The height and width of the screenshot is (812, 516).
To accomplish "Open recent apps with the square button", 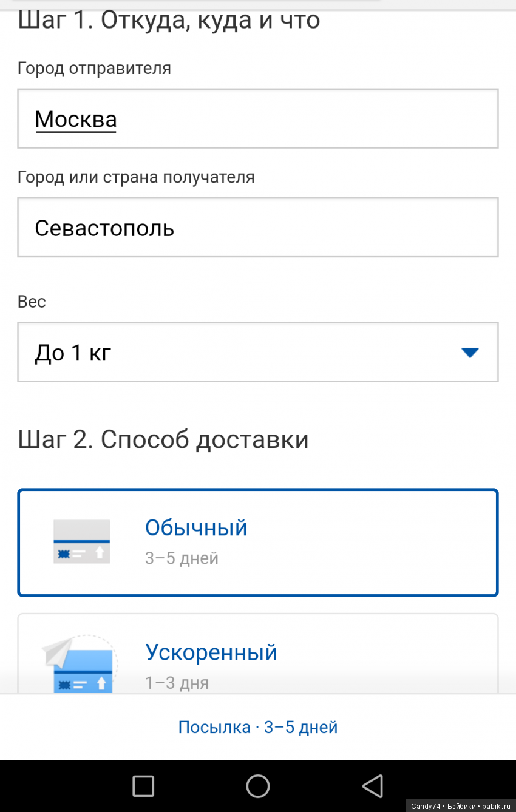I will 143,786.
